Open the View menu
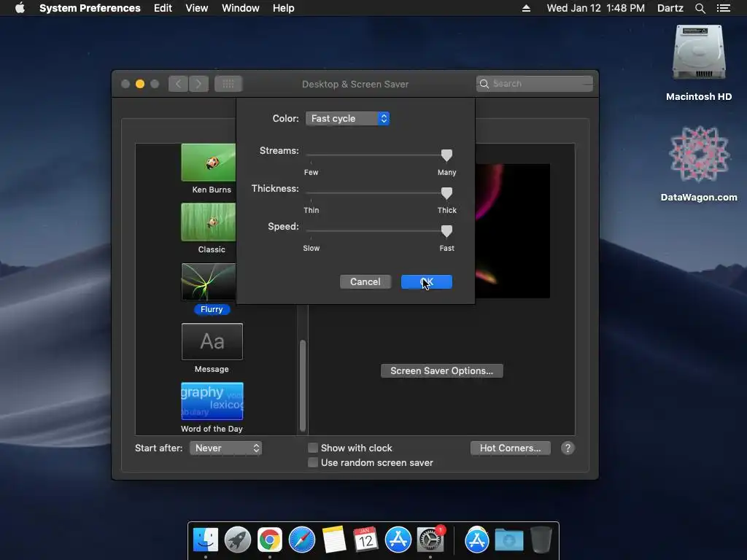 click(x=196, y=8)
